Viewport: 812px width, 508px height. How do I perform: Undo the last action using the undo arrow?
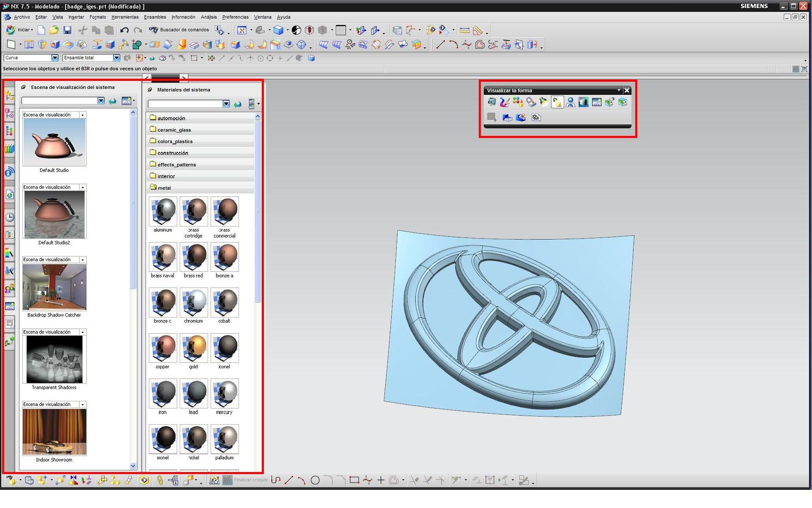tap(124, 30)
